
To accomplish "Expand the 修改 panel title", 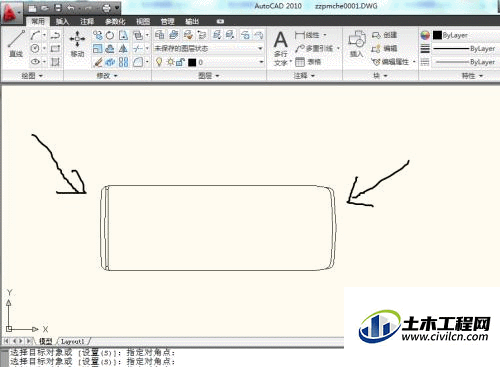I will 107,76.
